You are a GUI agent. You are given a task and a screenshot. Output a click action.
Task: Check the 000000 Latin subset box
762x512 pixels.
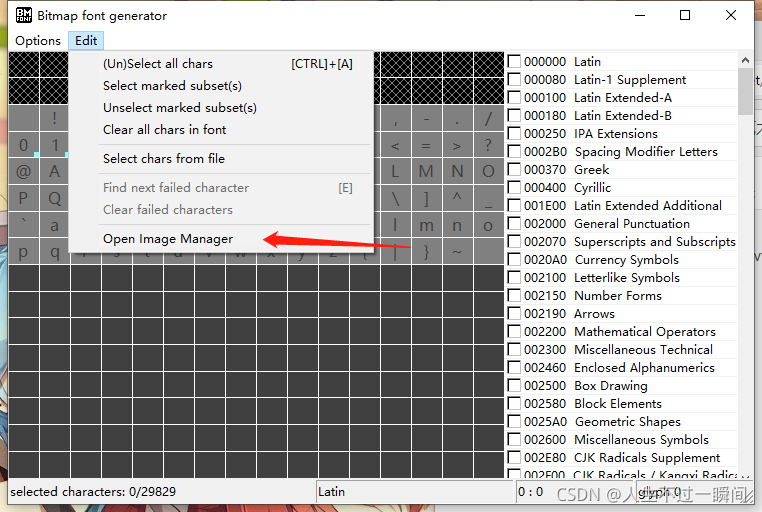tap(514, 62)
